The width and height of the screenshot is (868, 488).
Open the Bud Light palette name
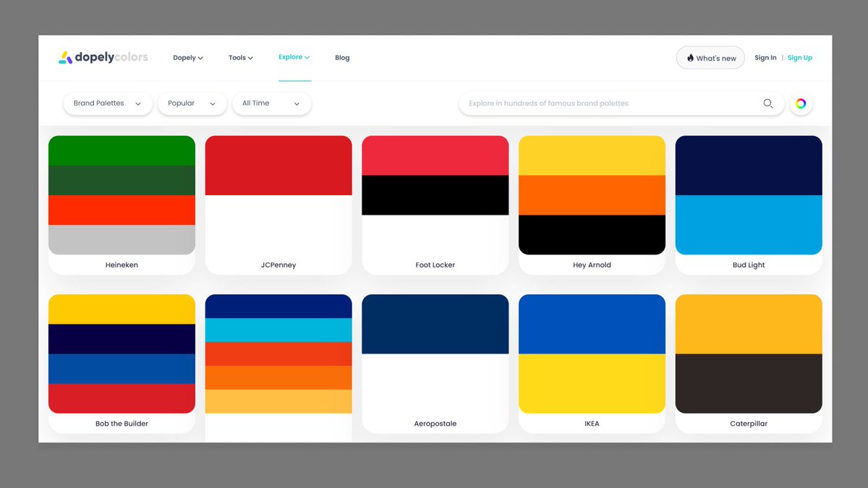pos(749,265)
